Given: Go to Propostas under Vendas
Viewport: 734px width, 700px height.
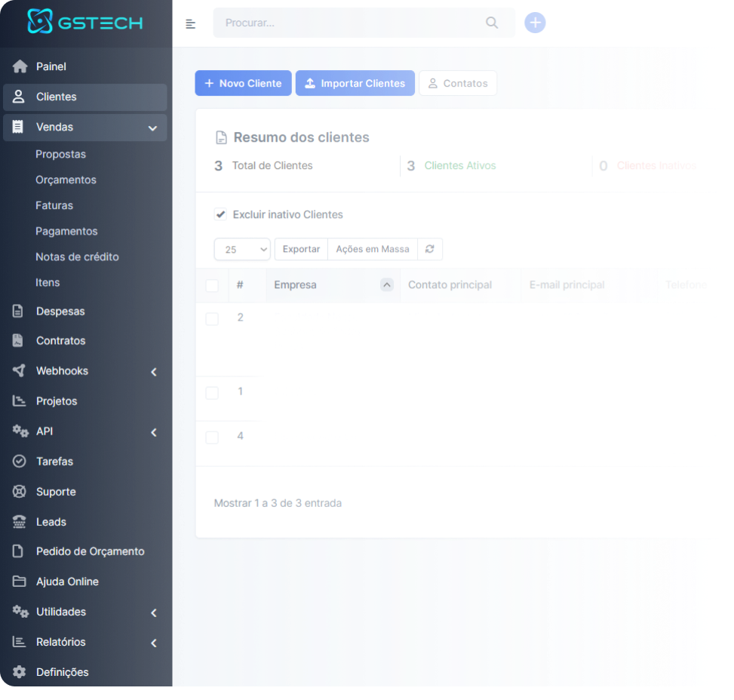Looking at the screenshot, I should [x=60, y=154].
